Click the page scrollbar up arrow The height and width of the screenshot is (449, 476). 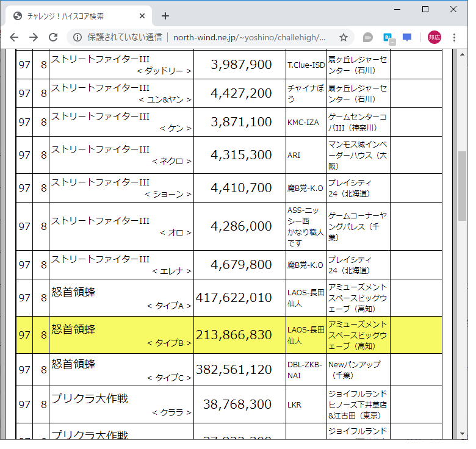coord(462,54)
